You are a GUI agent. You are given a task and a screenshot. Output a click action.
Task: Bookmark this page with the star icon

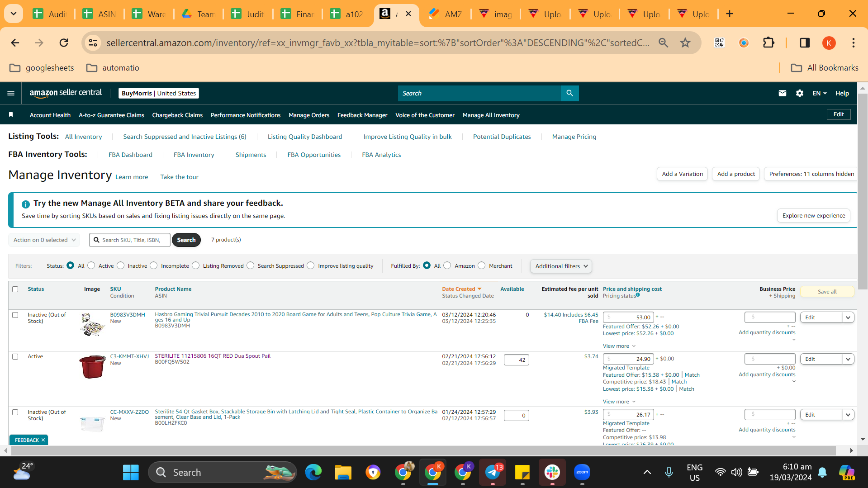tap(685, 43)
